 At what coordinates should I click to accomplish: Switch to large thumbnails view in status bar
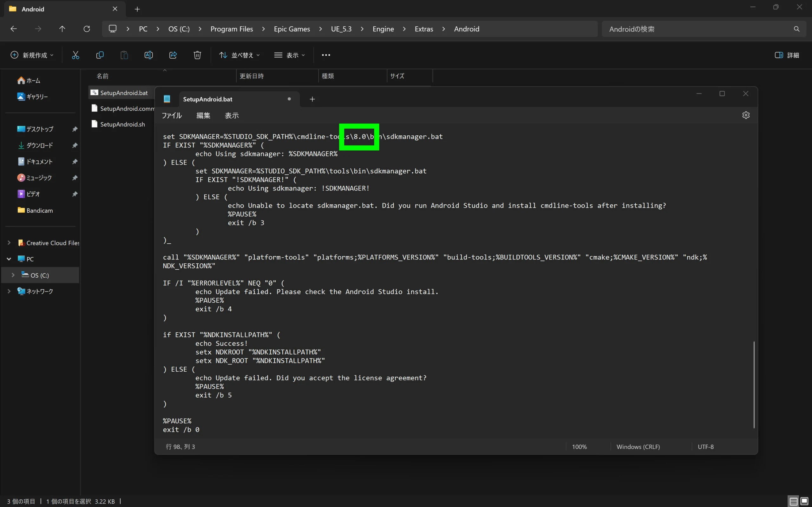[x=804, y=501]
